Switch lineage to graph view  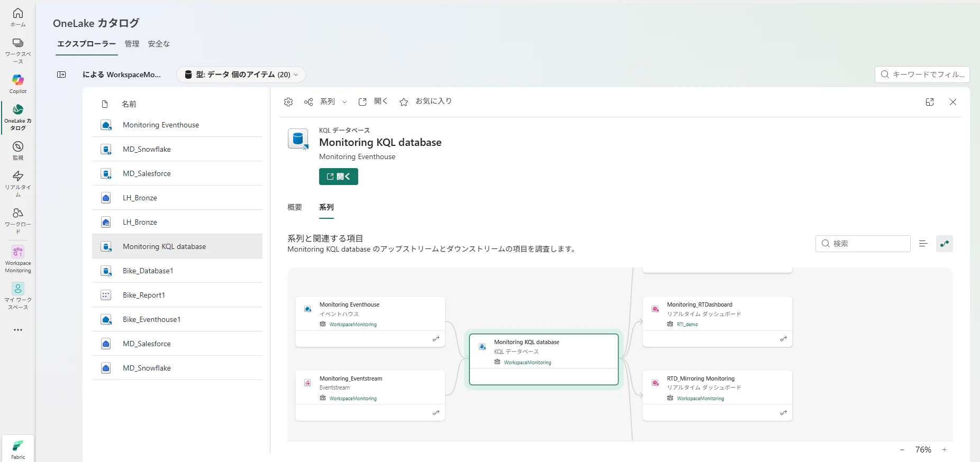(945, 244)
